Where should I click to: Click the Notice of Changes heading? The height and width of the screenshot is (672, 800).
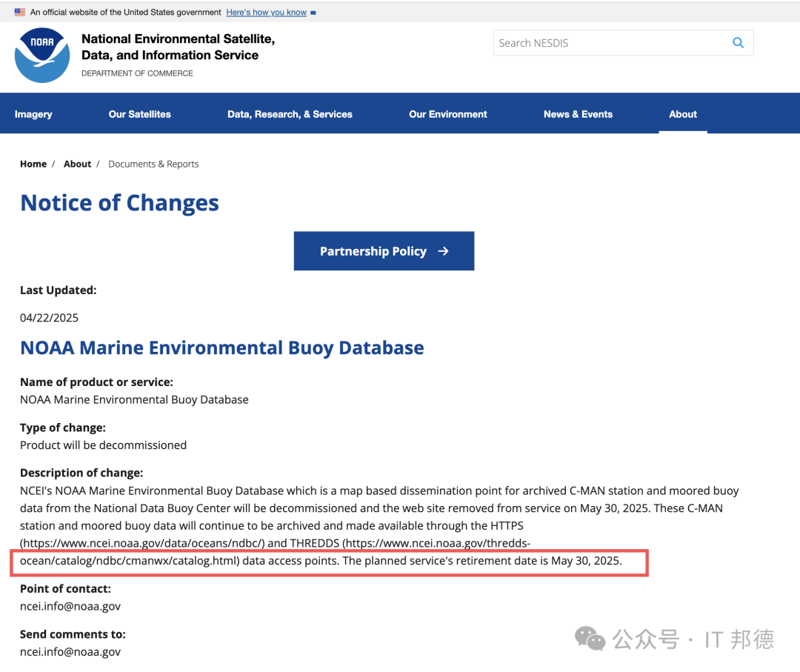(x=119, y=203)
